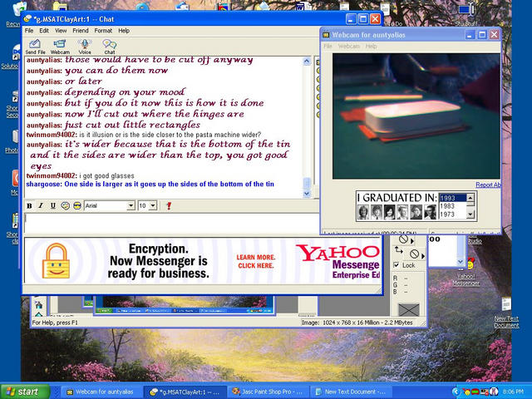Open the File menu in chat window
The image size is (532, 399).
coord(29,31)
